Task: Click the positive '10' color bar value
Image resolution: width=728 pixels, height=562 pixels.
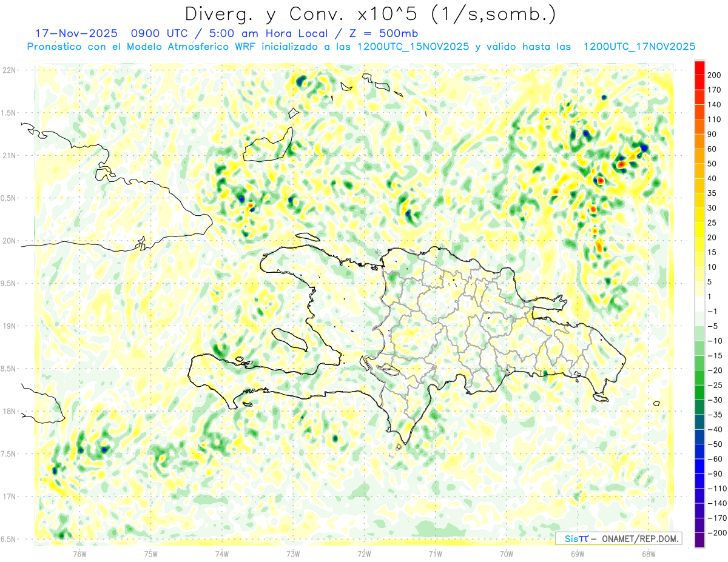Action: pos(712,267)
